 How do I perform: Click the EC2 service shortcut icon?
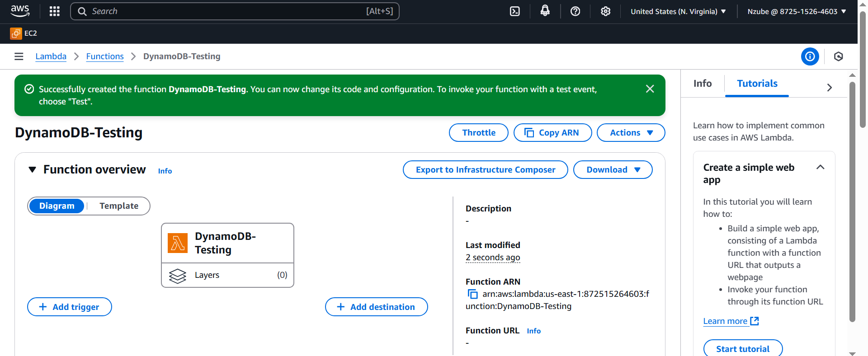pyautogui.click(x=16, y=33)
